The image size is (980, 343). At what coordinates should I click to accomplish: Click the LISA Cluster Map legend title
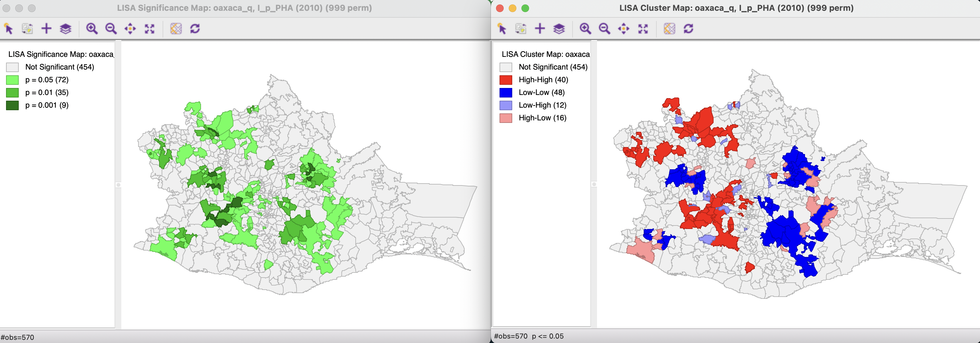click(546, 54)
